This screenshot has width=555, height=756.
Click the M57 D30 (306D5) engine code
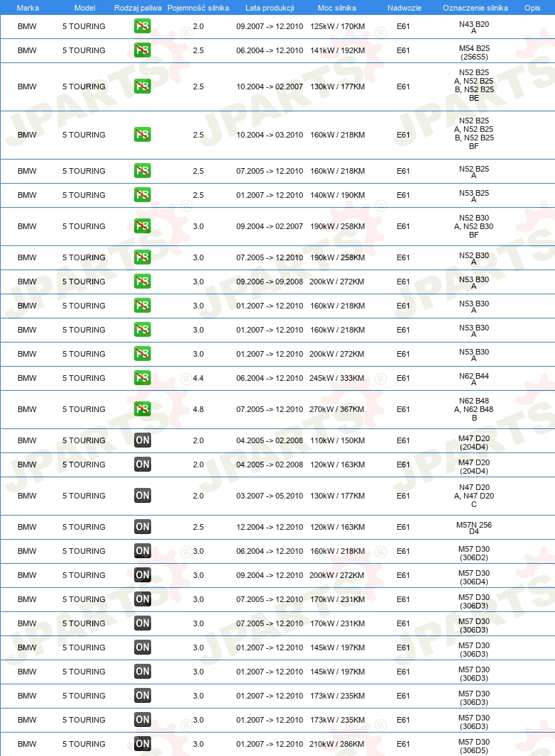(x=474, y=746)
